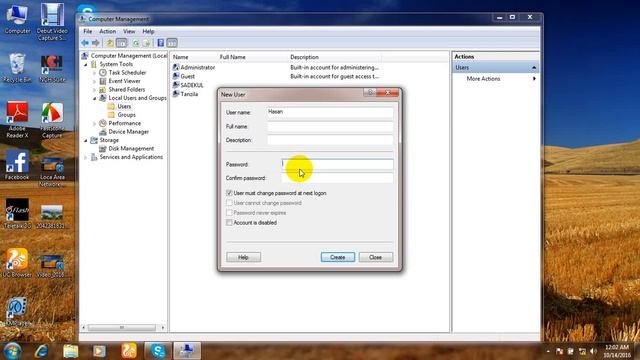This screenshot has height=360, width=640.
Task: Expand the Performance node arrow
Action: 95,123
